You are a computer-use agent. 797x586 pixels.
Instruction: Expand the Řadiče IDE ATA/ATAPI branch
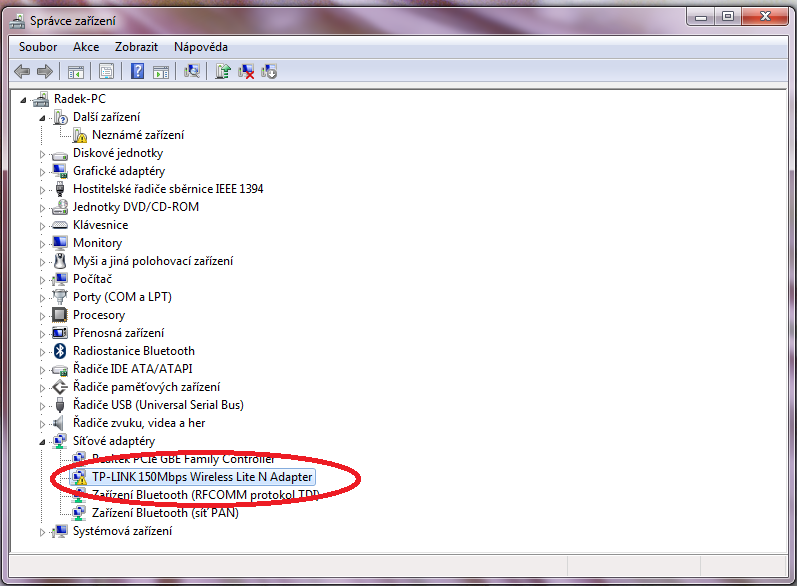[x=42, y=369]
